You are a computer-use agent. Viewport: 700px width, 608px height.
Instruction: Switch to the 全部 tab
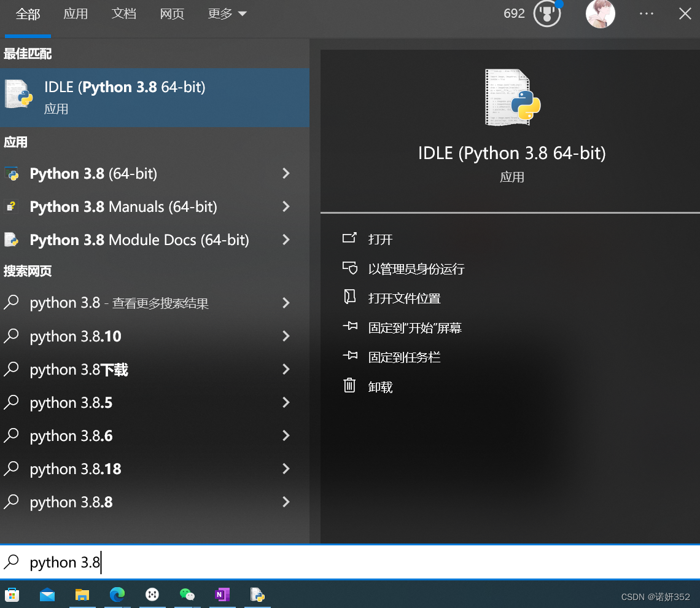click(x=28, y=14)
